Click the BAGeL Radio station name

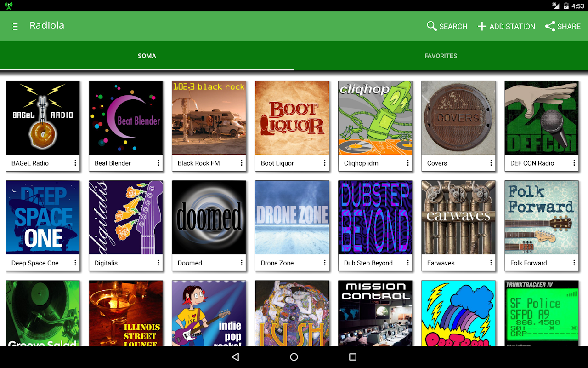(x=30, y=163)
